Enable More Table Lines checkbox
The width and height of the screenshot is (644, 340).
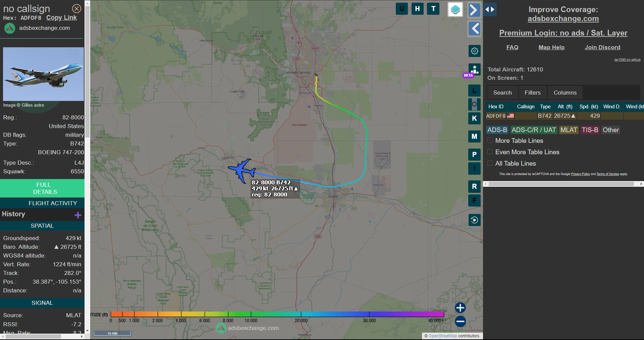[490, 140]
